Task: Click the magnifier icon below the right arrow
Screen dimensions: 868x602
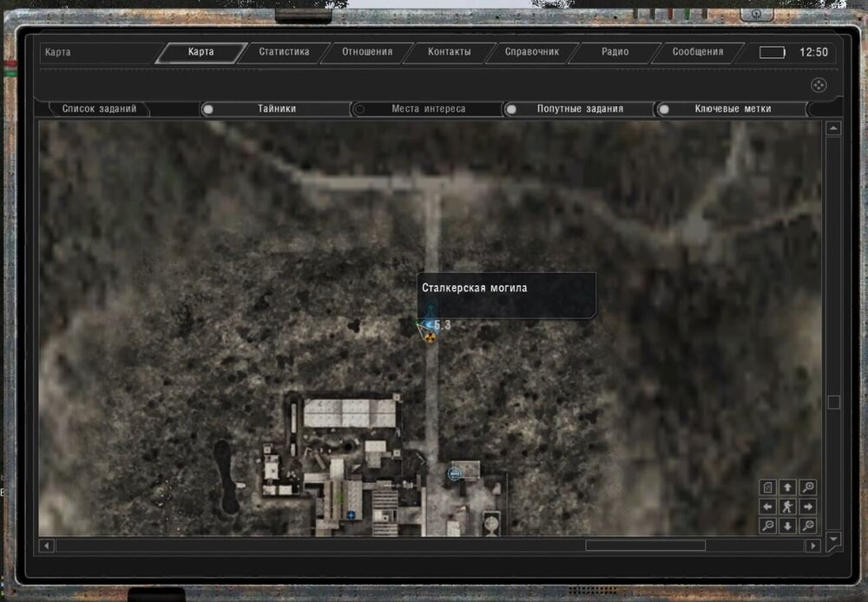Action: [807, 526]
